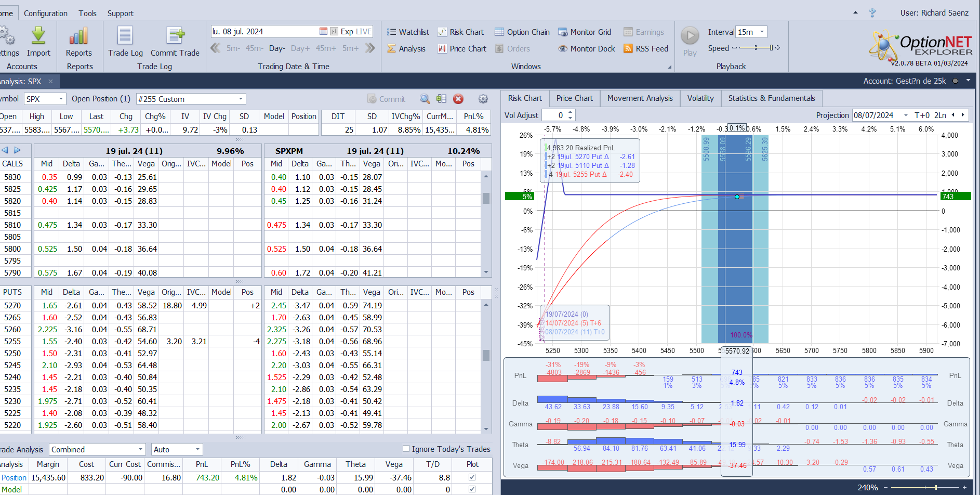980x495 pixels.
Task: Open the Statistics & Fundamentals tab
Action: (x=772, y=98)
